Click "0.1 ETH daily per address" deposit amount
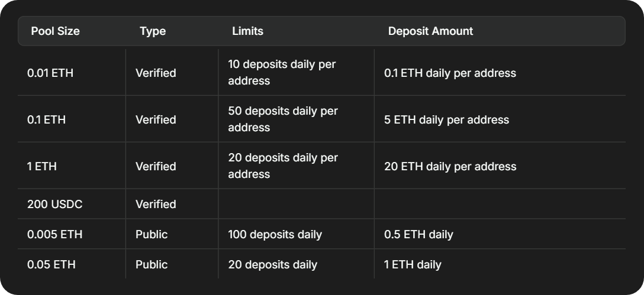This screenshot has width=644, height=295. pyautogui.click(x=450, y=73)
